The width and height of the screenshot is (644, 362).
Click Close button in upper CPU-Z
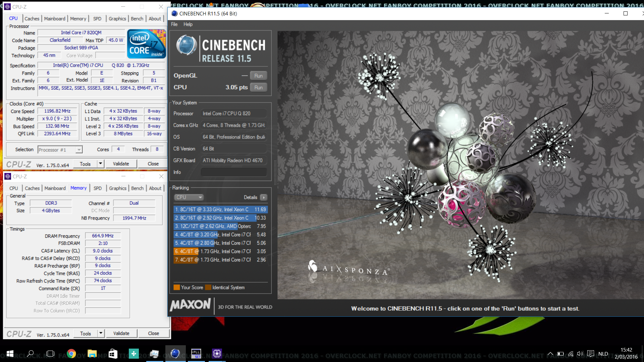click(153, 164)
